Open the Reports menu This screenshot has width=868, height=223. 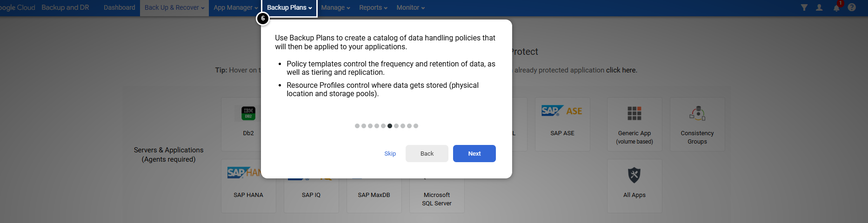point(373,8)
